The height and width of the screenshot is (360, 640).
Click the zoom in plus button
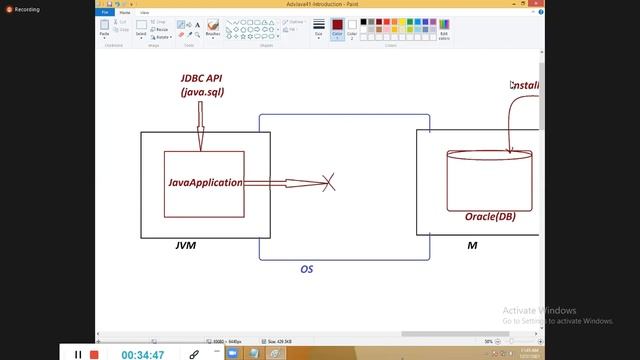tap(540, 342)
